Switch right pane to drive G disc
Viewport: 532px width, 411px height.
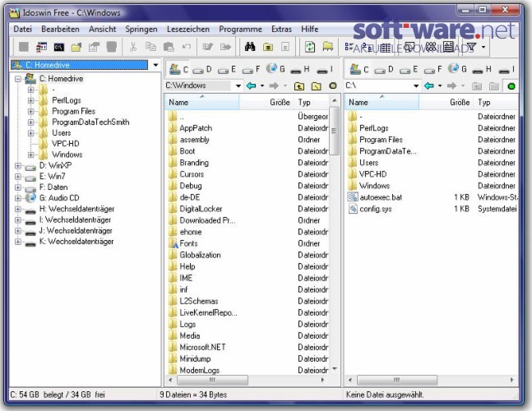point(457,69)
